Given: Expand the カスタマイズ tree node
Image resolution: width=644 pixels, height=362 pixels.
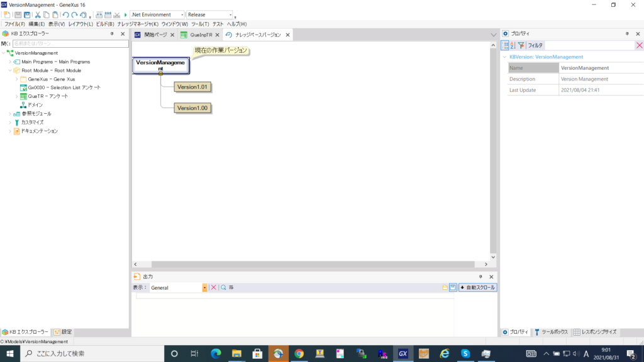Looking at the screenshot, I should coord(10,123).
